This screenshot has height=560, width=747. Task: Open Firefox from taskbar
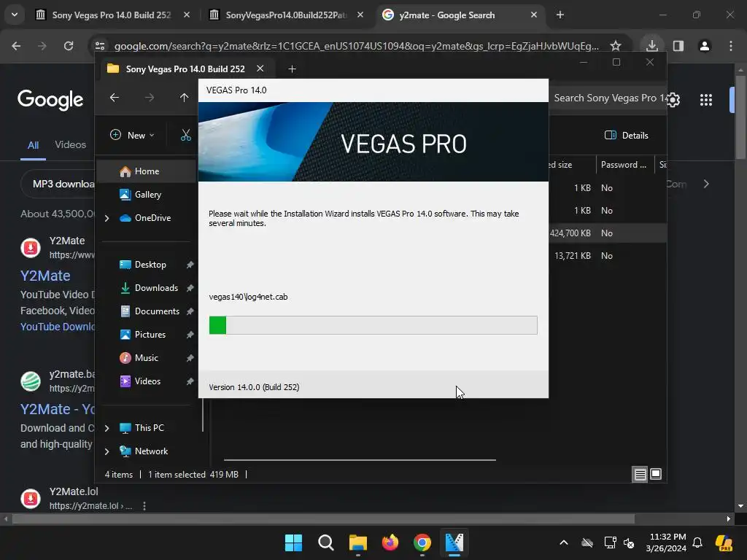click(x=390, y=542)
